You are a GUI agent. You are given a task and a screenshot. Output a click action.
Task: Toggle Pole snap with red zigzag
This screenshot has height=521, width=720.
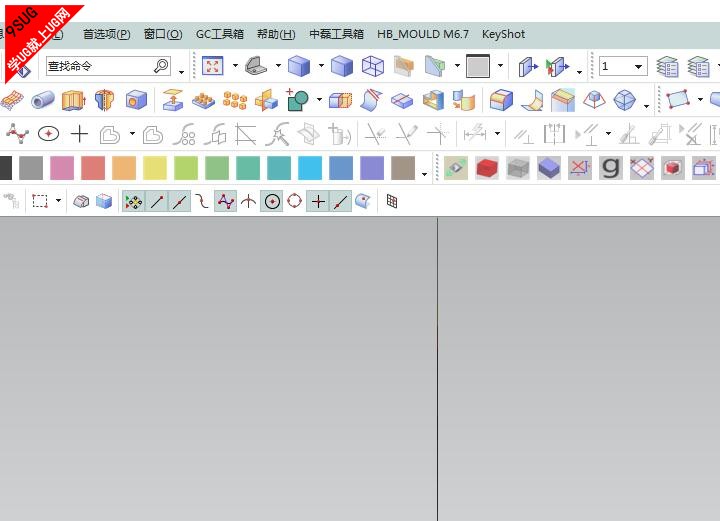[x=225, y=202]
